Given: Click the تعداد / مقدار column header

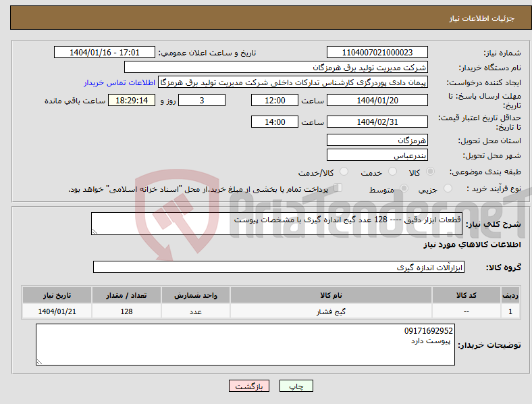Looking at the screenshot, I should pyautogui.click(x=126, y=295).
